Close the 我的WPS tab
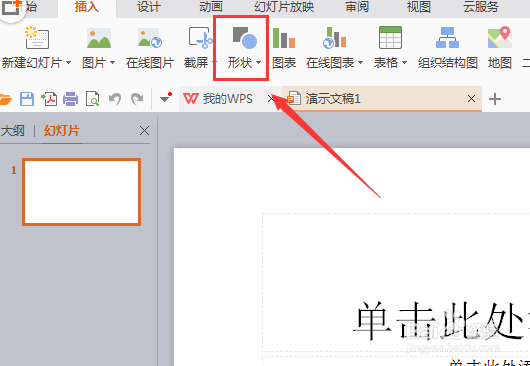Viewport: 530px width, 366px height. pyautogui.click(x=271, y=99)
